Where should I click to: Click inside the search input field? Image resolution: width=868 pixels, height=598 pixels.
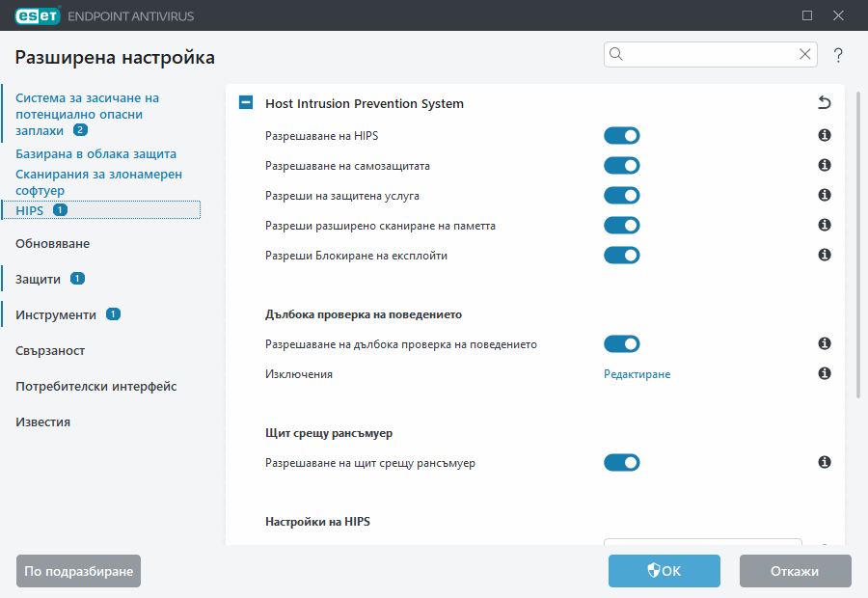[x=704, y=54]
